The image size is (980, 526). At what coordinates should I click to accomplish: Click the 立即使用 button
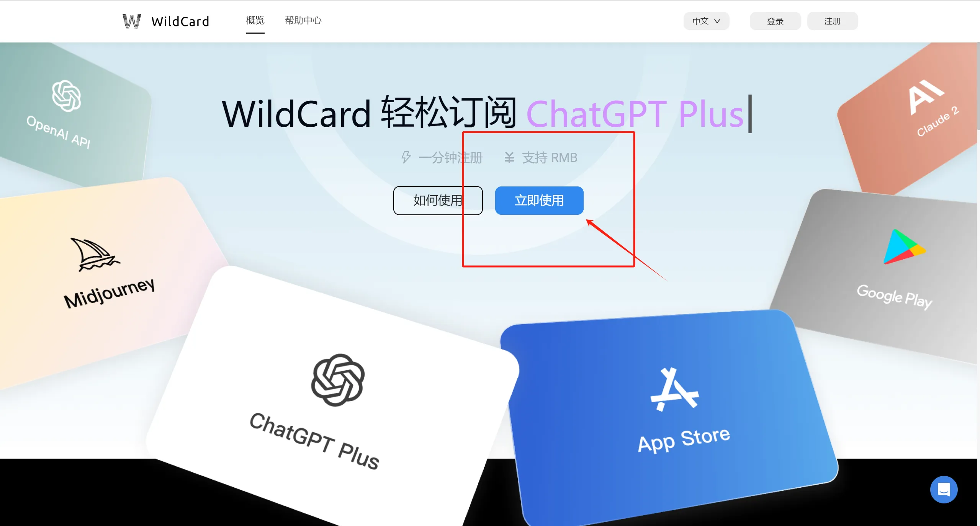click(x=539, y=200)
